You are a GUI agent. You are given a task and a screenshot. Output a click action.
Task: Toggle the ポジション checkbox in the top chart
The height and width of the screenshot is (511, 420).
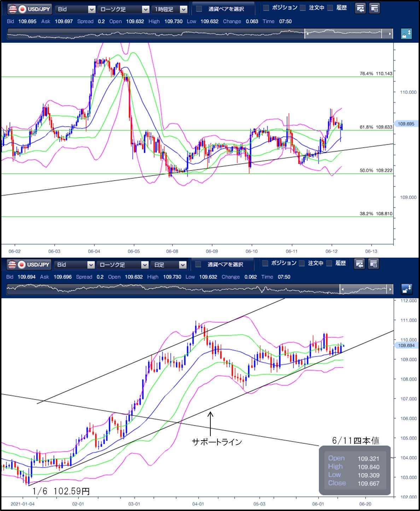(266, 8)
